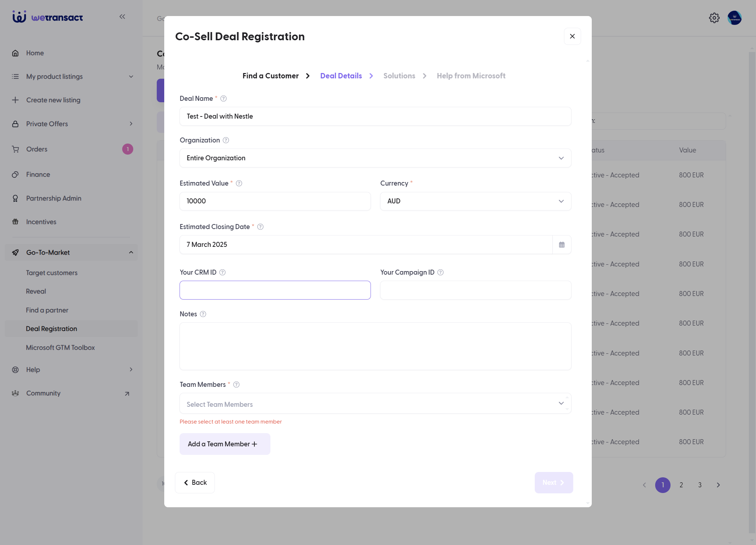This screenshot has height=545, width=756.
Task: Open Community external link
Action: pos(127,394)
